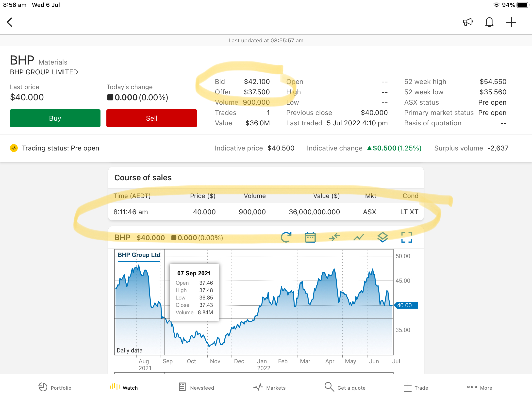Image resolution: width=532 pixels, height=399 pixels.
Task: Open the chart calendar date range icon
Action: [310, 237]
